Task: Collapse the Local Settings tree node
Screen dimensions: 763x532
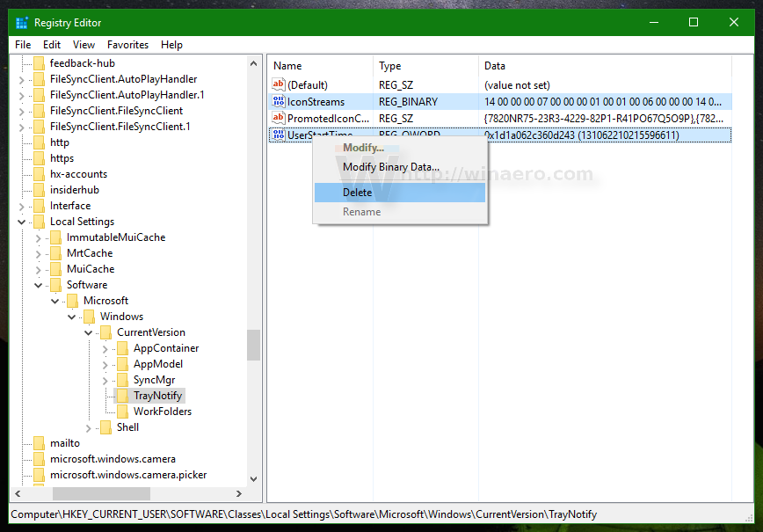Action: [x=21, y=222]
